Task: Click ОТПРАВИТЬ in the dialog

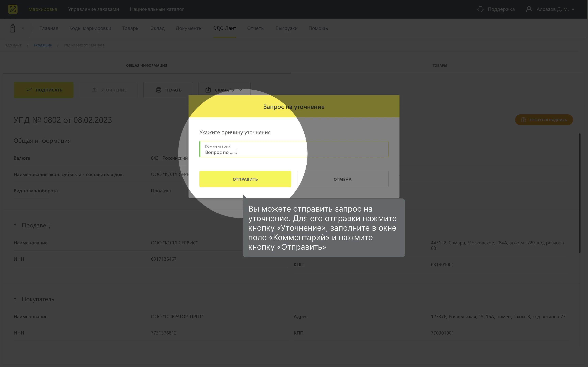Action: (x=245, y=179)
